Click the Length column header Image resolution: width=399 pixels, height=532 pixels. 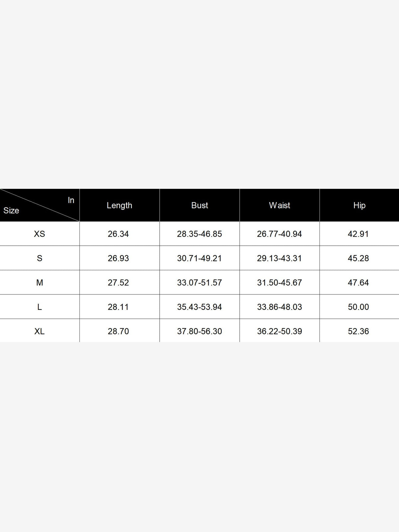click(119, 205)
